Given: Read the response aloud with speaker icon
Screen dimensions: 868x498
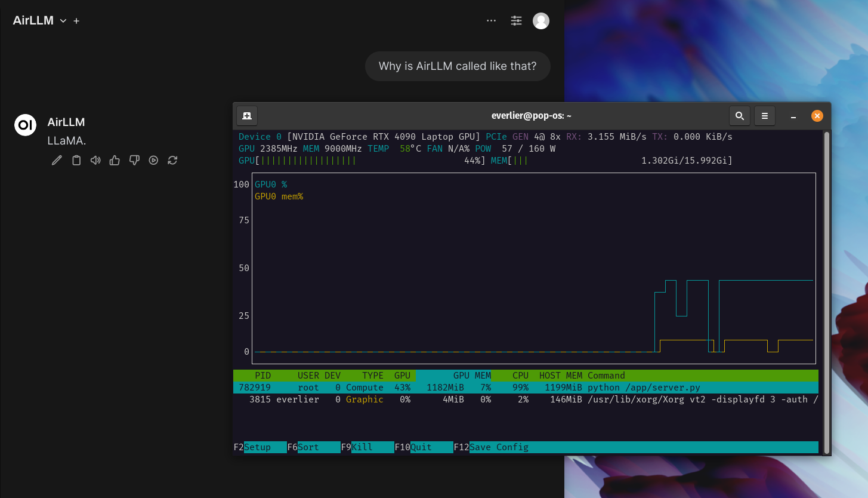Looking at the screenshot, I should [x=95, y=160].
